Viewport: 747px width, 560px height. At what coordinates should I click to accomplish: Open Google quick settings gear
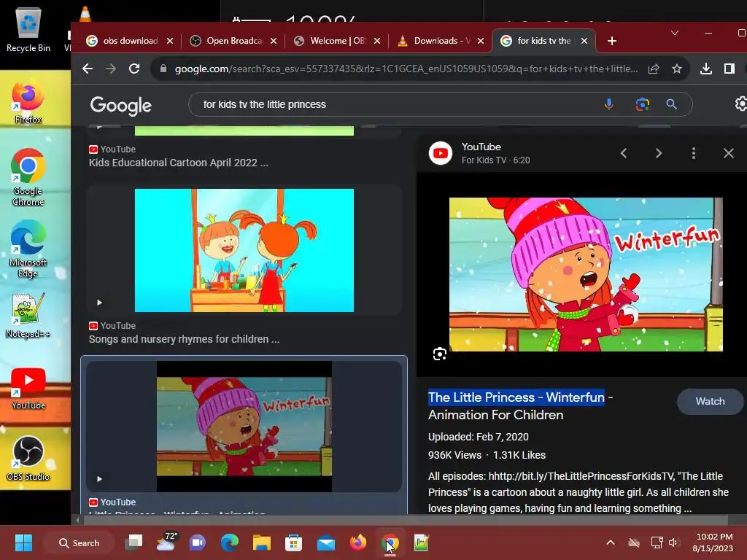(741, 104)
